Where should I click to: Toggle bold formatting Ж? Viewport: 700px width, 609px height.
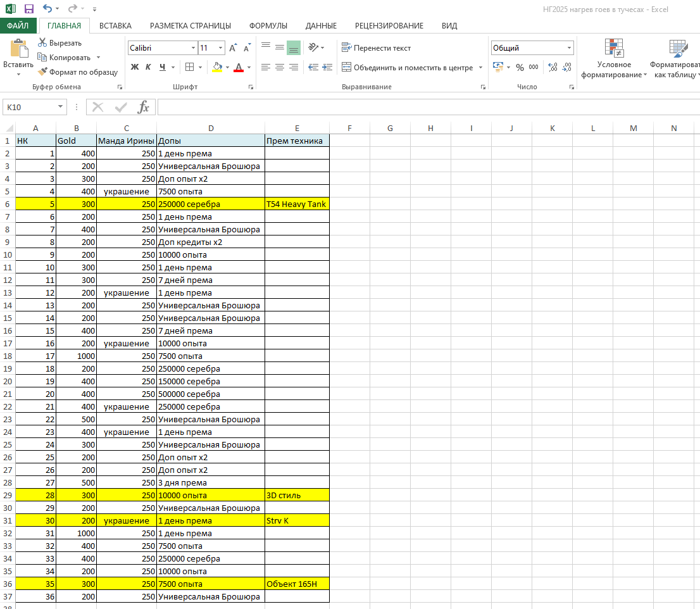click(134, 67)
